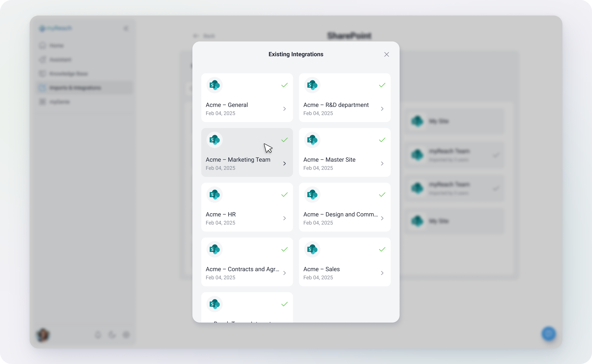Select the Home icon in the sidebar

click(x=43, y=45)
